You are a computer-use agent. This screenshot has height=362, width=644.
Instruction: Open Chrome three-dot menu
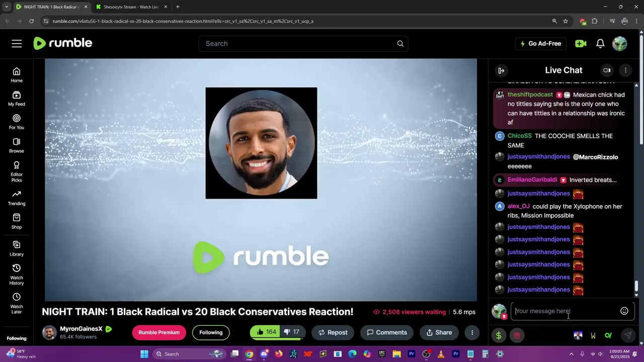point(636,21)
